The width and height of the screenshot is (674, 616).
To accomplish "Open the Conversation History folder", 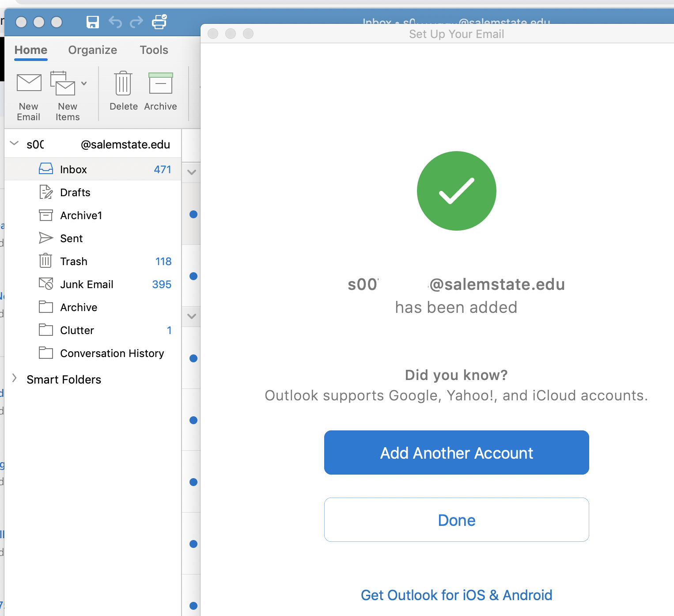I will click(x=93, y=353).
